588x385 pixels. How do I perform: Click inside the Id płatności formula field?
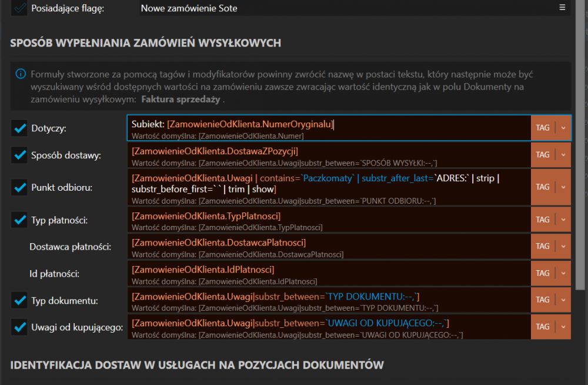tap(329, 273)
